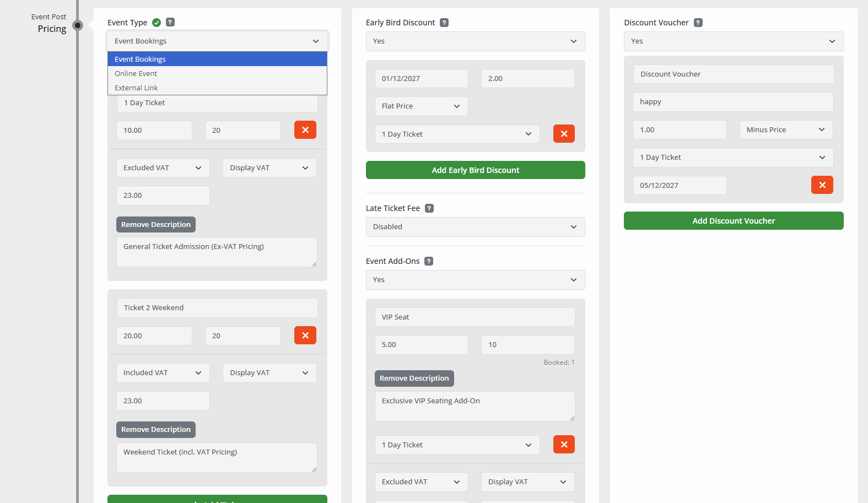Delete the Ticket 2 Weekend entry
Screen dimensions: 868x503
click(x=305, y=336)
